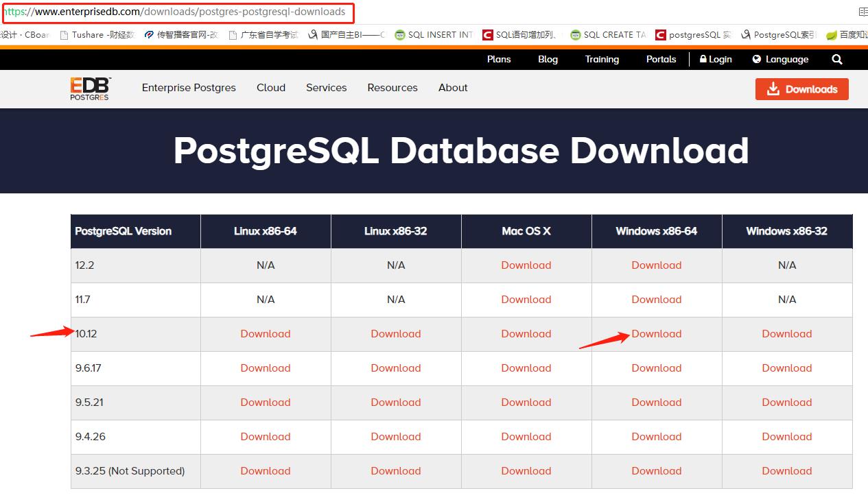Open the 百度知道 bookmark

[x=846, y=34]
